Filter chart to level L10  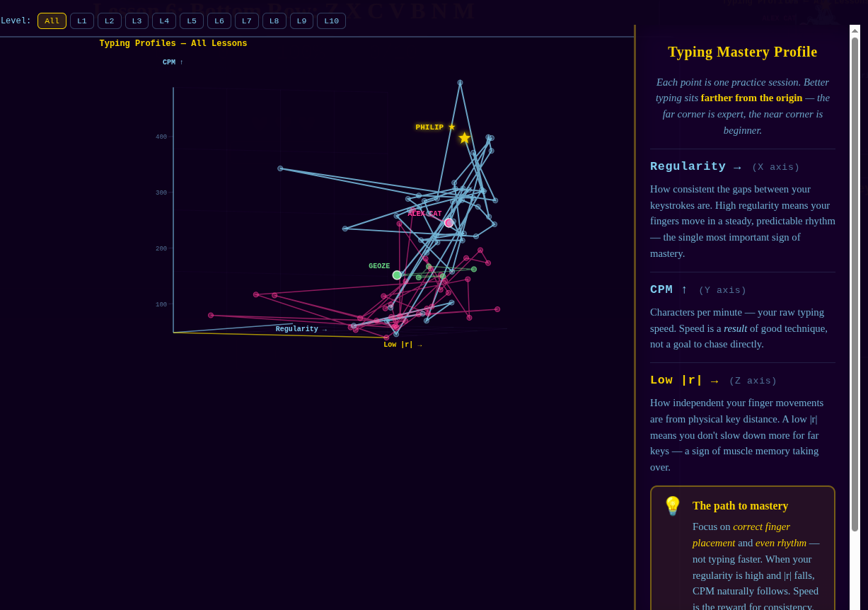click(332, 21)
